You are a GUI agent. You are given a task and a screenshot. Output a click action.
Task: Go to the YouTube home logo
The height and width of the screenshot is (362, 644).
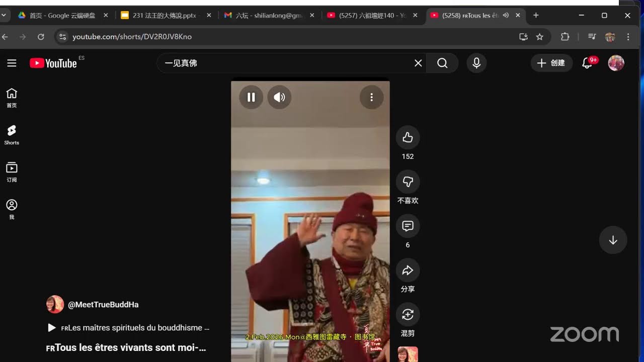53,63
